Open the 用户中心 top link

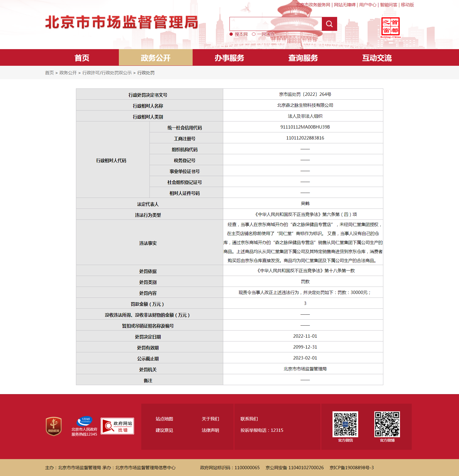pyautogui.click(x=368, y=5)
